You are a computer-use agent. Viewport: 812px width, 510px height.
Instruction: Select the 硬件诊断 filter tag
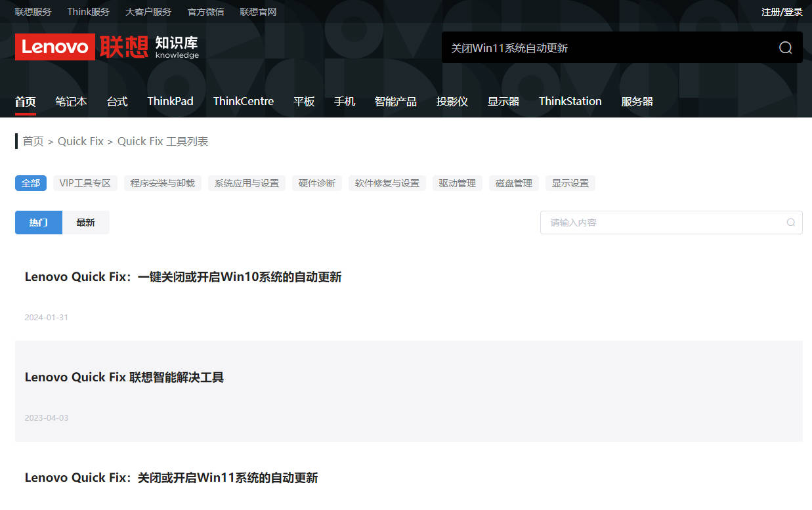click(316, 183)
